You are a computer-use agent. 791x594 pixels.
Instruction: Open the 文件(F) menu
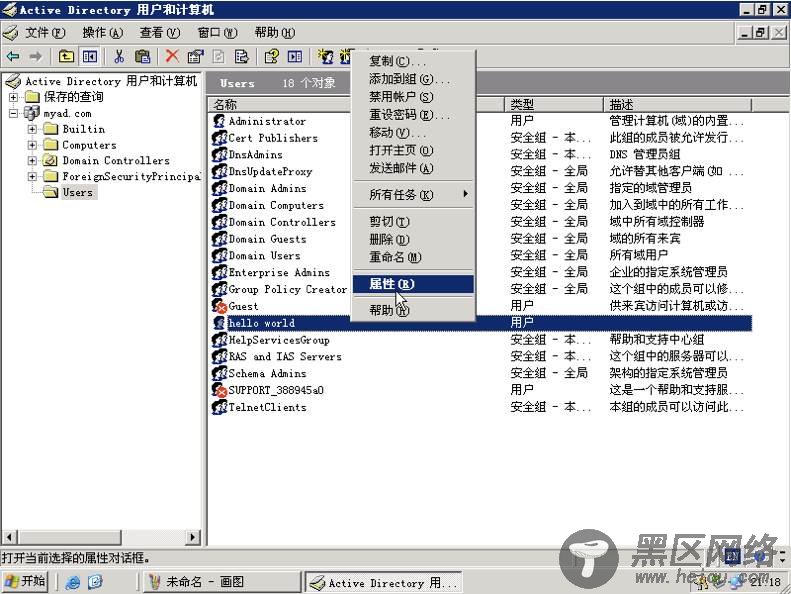pos(45,33)
